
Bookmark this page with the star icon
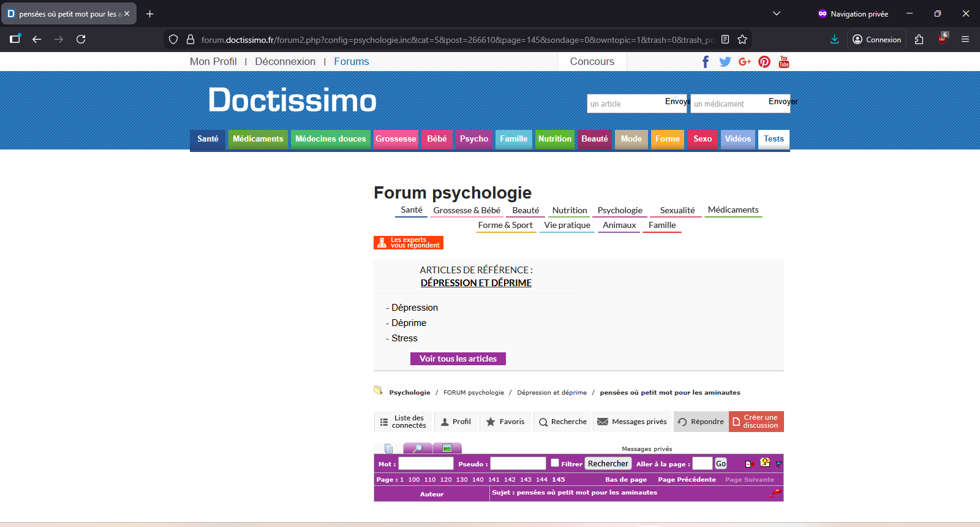(x=742, y=39)
